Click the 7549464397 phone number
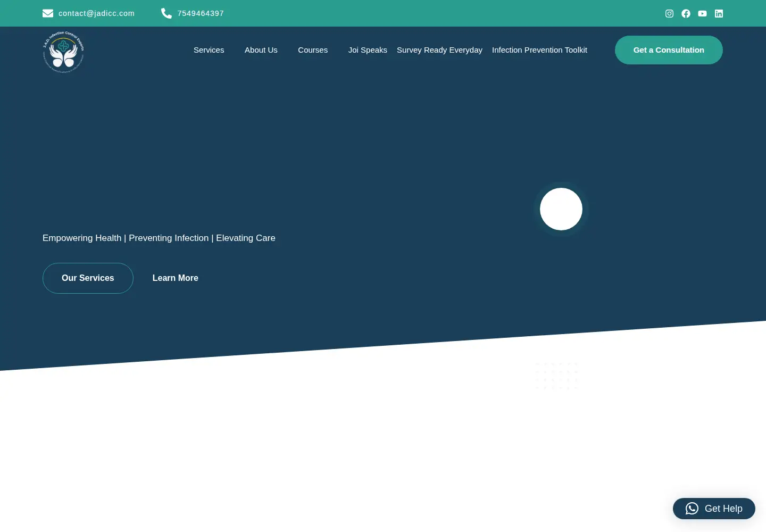The height and width of the screenshot is (532, 766). [201, 13]
